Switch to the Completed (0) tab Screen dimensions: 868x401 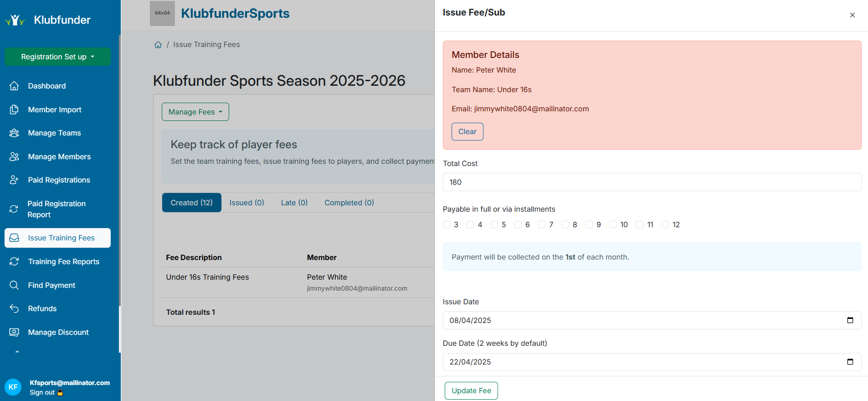tap(349, 203)
